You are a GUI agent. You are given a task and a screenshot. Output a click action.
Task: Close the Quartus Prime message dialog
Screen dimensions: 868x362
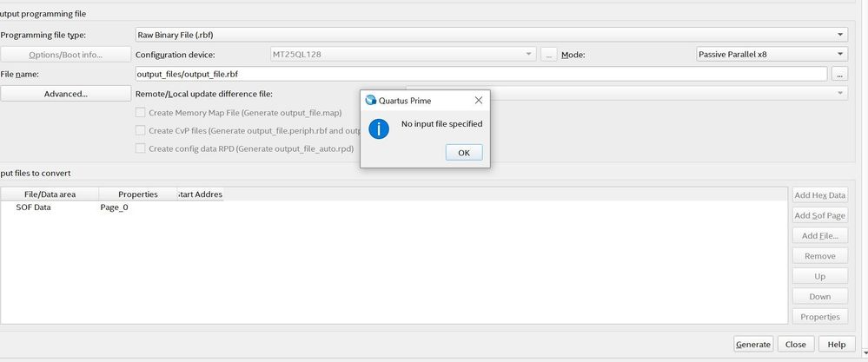pos(479,100)
